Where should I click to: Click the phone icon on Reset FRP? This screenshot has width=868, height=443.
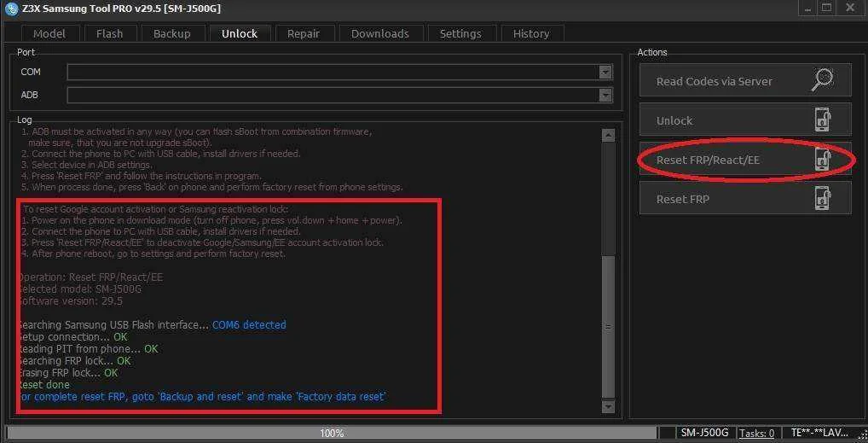point(823,199)
